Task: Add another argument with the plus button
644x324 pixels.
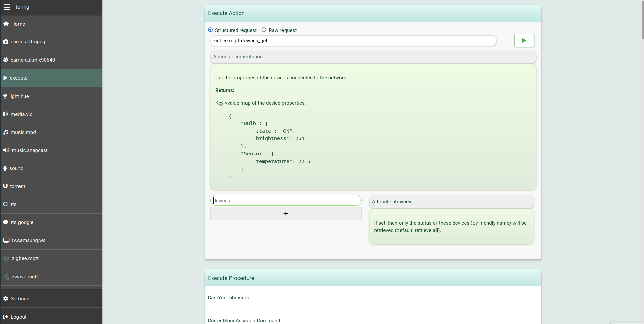Action: [x=286, y=214]
